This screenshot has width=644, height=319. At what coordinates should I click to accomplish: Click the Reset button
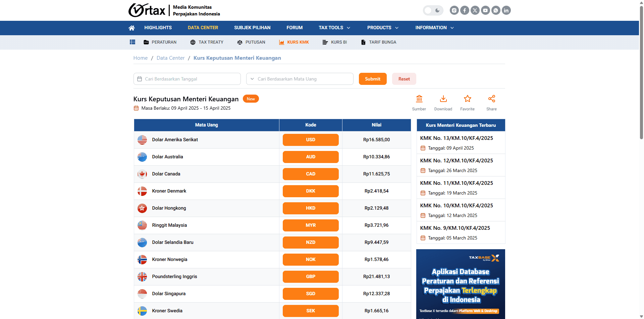[404, 79]
